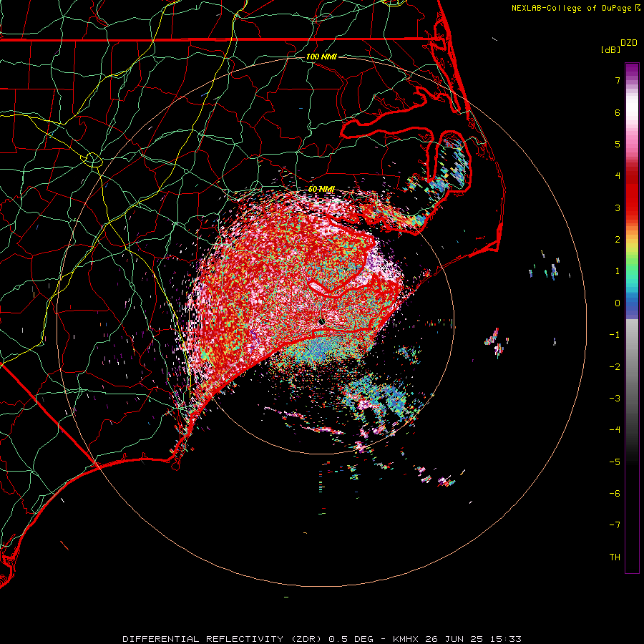Click the TH threshold label on legend
Viewport: 644px width, 644px height.
coord(615,557)
